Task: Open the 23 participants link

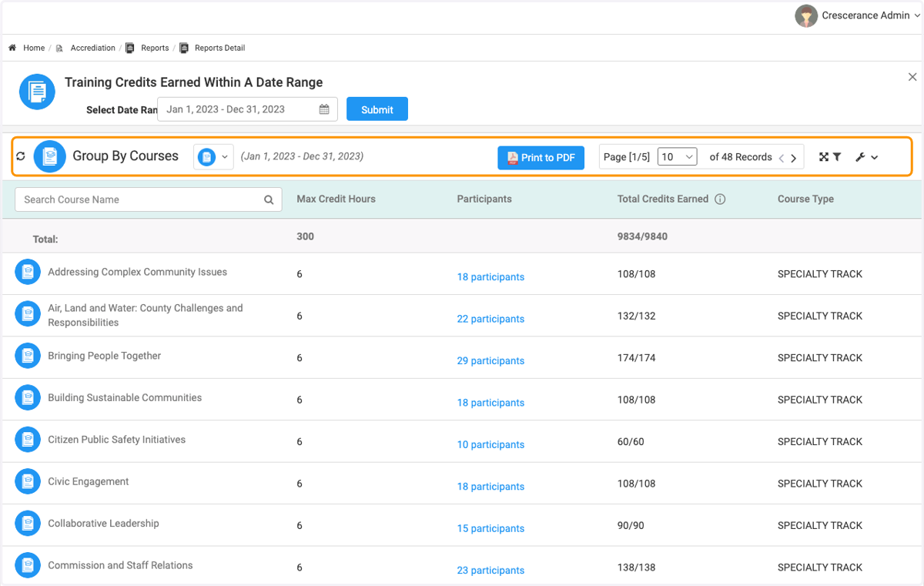Action: [490, 571]
